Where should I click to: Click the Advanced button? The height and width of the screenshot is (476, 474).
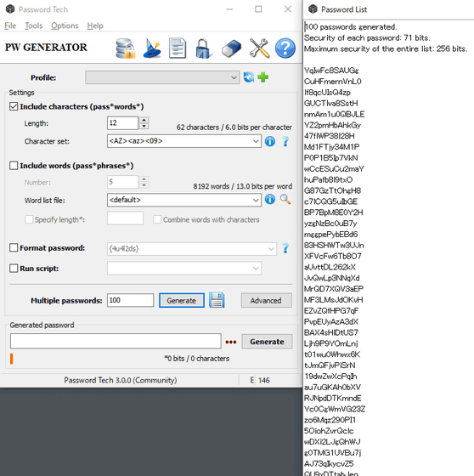click(x=266, y=301)
